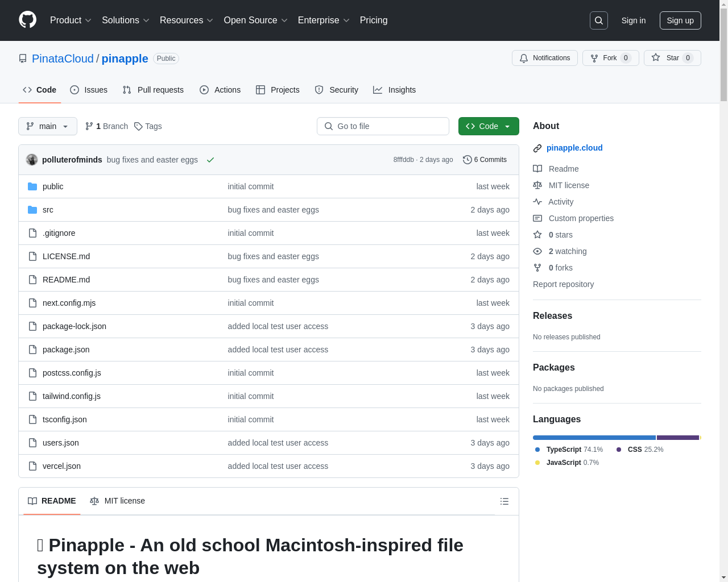Click polluterofminds avatar thumbnail
The image size is (728, 582).
coord(32,160)
